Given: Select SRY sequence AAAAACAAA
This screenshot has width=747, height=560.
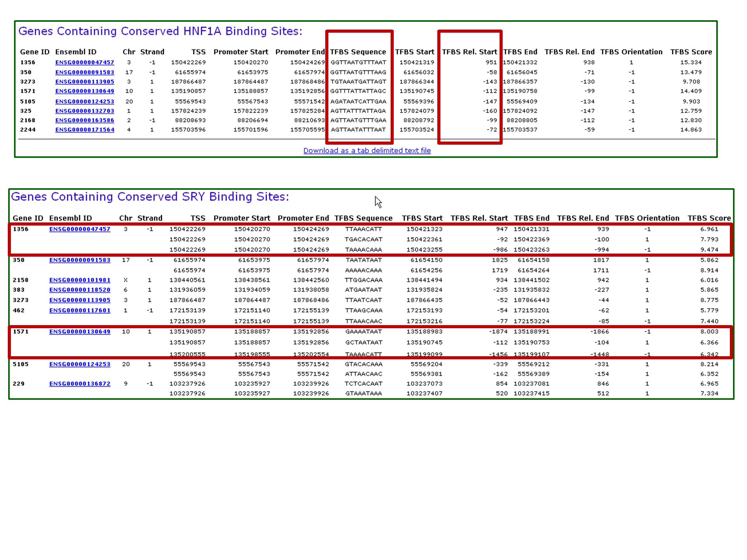Looking at the screenshot, I should click(x=363, y=270).
